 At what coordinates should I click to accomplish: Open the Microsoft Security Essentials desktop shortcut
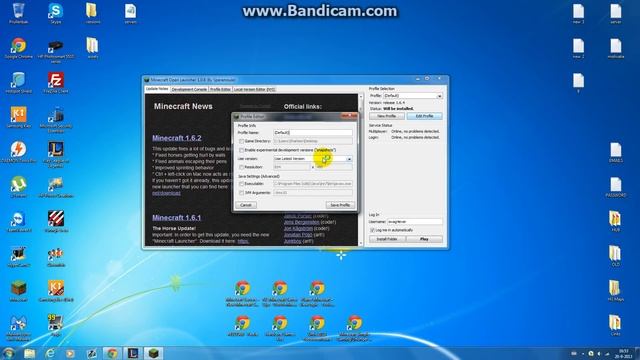56,119
